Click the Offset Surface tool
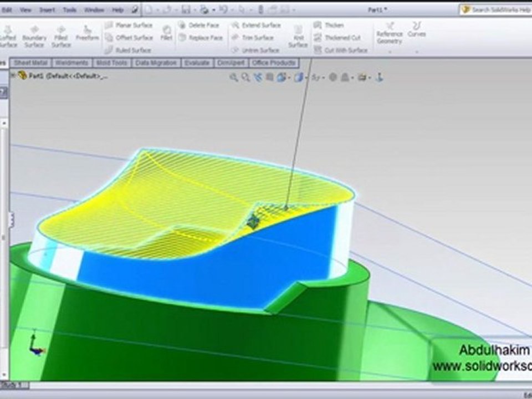532x399 pixels. [x=129, y=38]
